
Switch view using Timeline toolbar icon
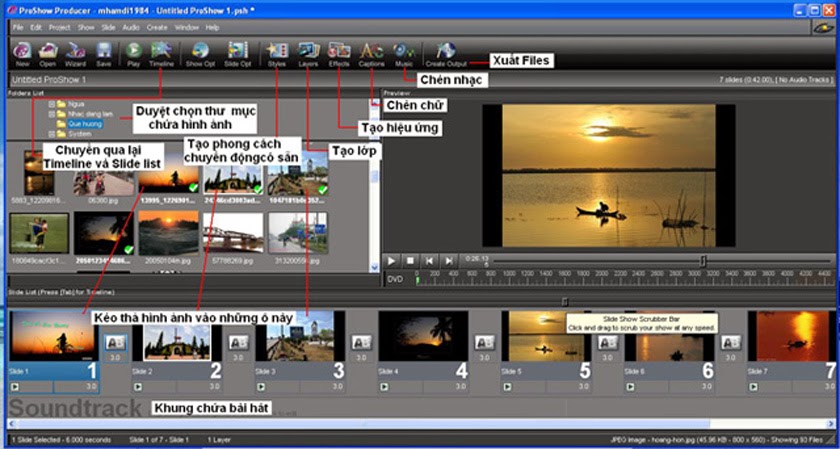(161, 54)
